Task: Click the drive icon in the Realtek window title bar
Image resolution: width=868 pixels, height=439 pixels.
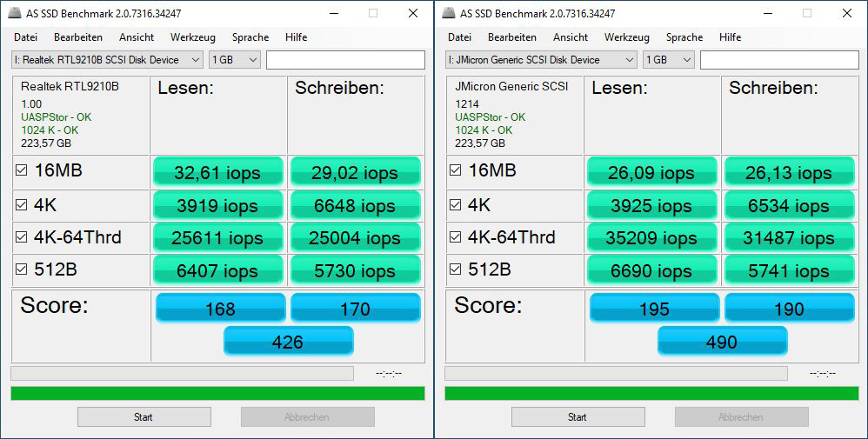Action: 15,14
